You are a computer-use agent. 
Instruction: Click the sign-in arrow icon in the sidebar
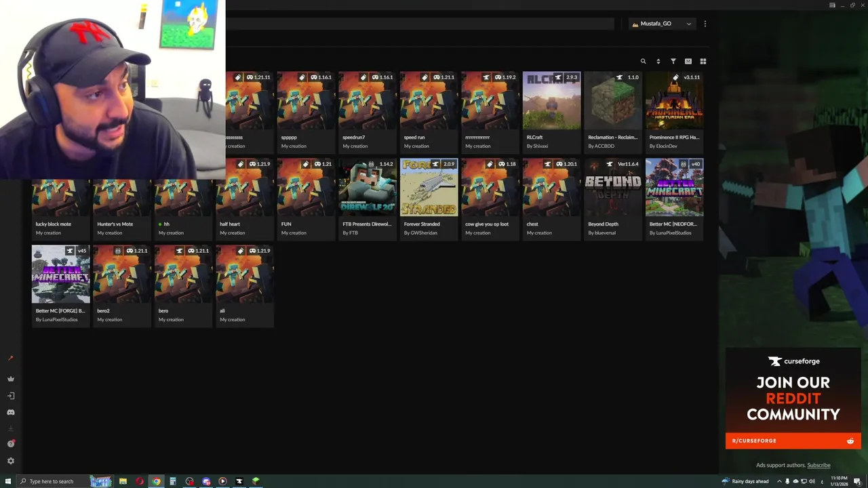[10, 396]
